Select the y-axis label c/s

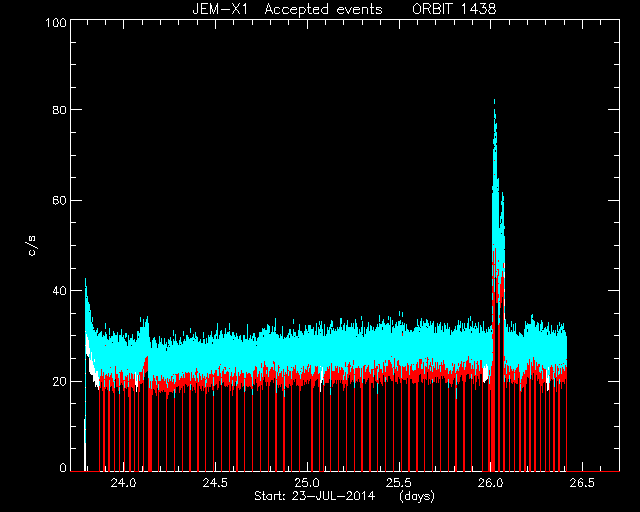(x=32, y=246)
